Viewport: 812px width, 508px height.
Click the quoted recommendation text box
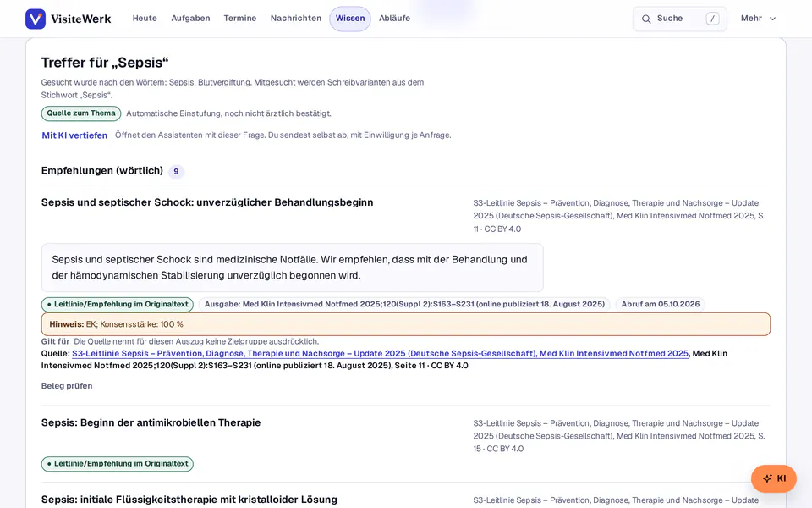pos(293,268)
